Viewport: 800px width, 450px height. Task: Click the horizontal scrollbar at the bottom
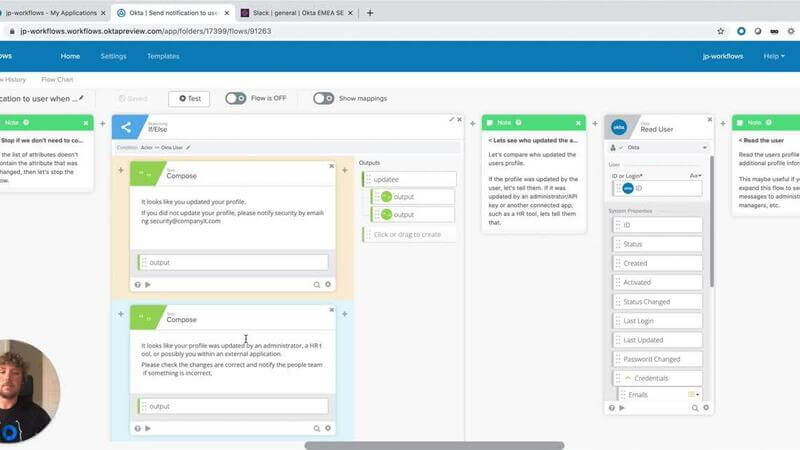click(x=435, y=445)
